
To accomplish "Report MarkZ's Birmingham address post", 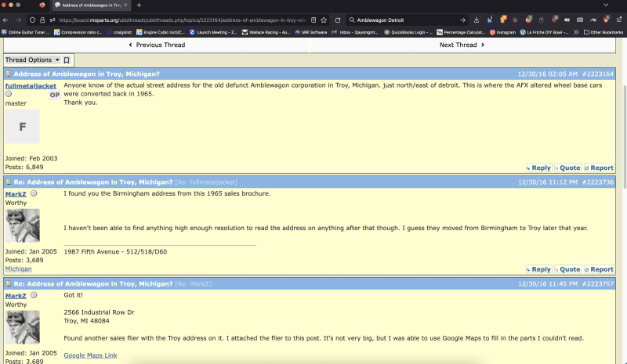I will [x=599, y=270].
